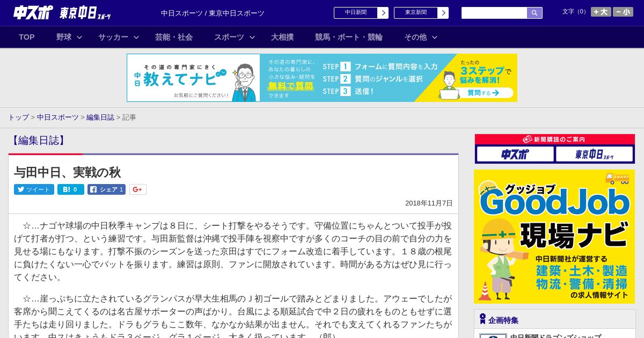Click the 企画特集 heading text
644x338 pixels.
[x=503, y=320]
